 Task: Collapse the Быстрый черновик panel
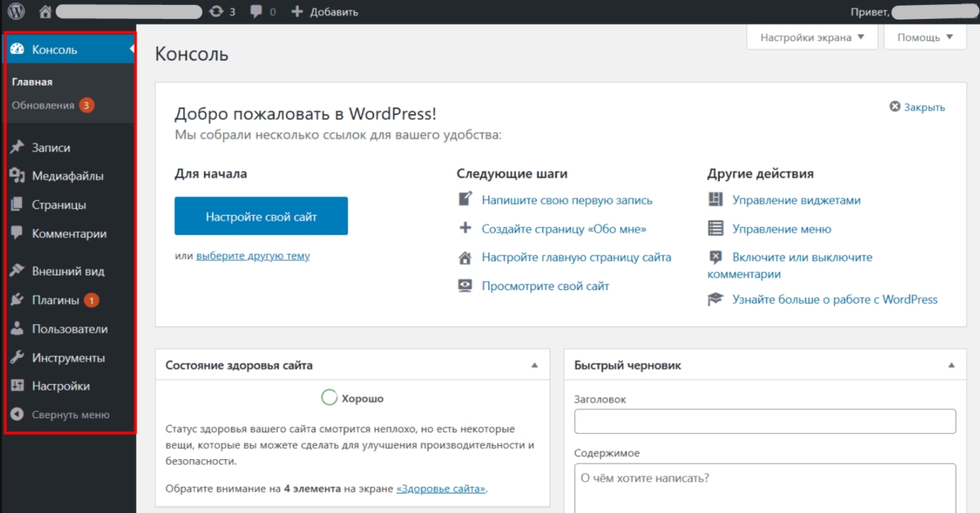[951, 365]
